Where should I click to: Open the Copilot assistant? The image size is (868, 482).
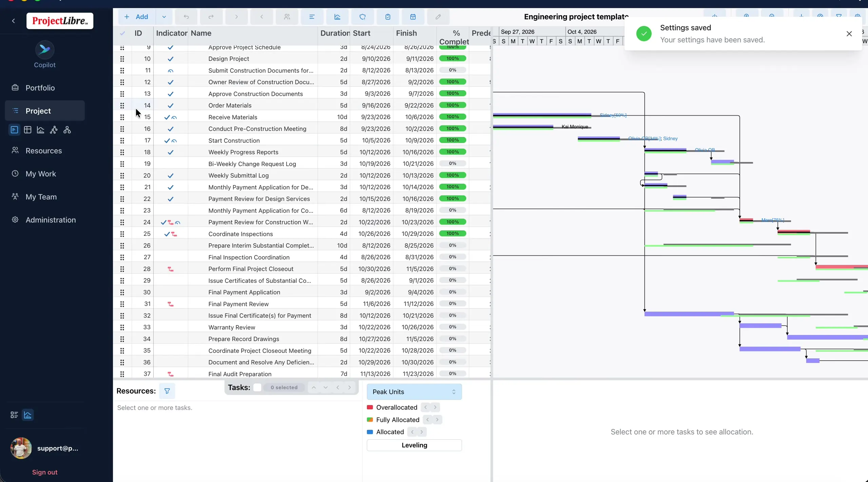coord(44,55)
